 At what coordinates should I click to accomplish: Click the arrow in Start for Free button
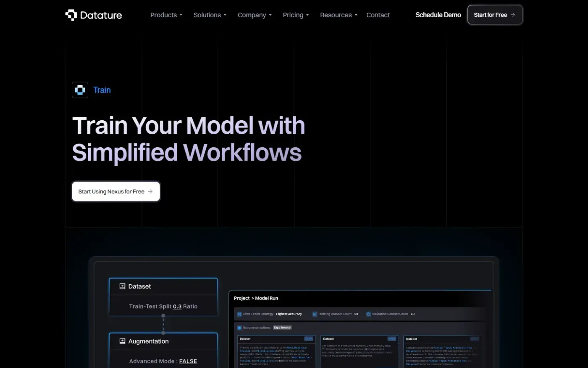point(513,15)
